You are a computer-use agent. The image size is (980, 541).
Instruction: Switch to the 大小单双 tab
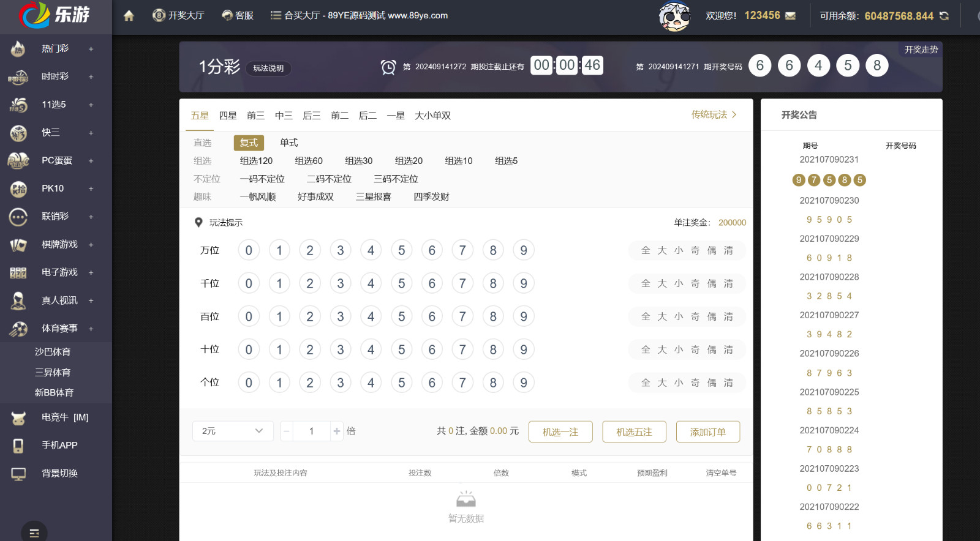[x=432, y=116]
